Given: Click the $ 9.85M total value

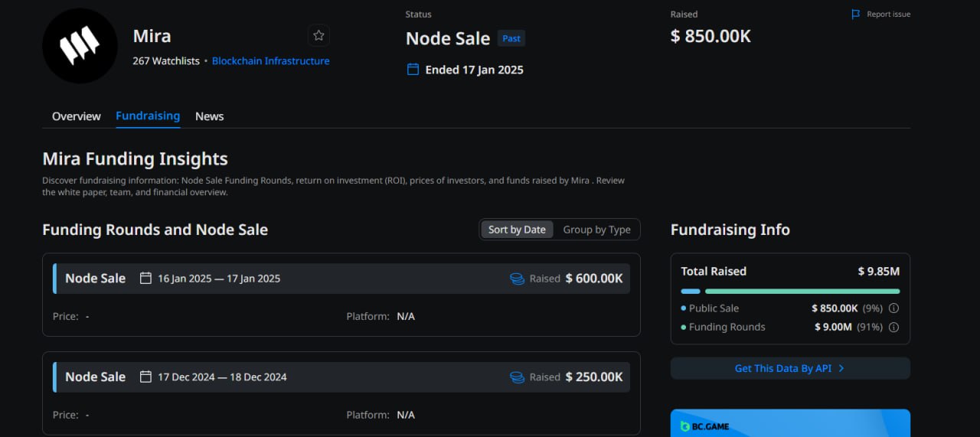Looking at the screenshot, I should click(879, 271).
